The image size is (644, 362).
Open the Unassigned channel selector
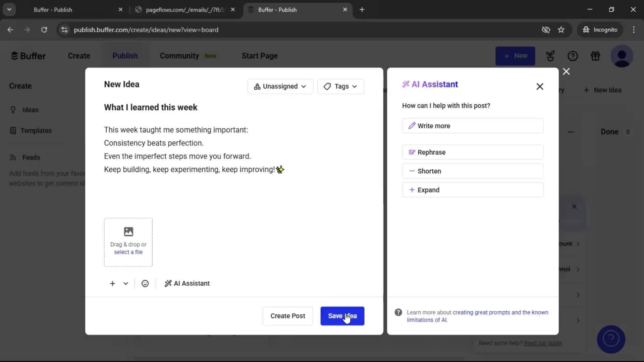click(x=280, y=86)
